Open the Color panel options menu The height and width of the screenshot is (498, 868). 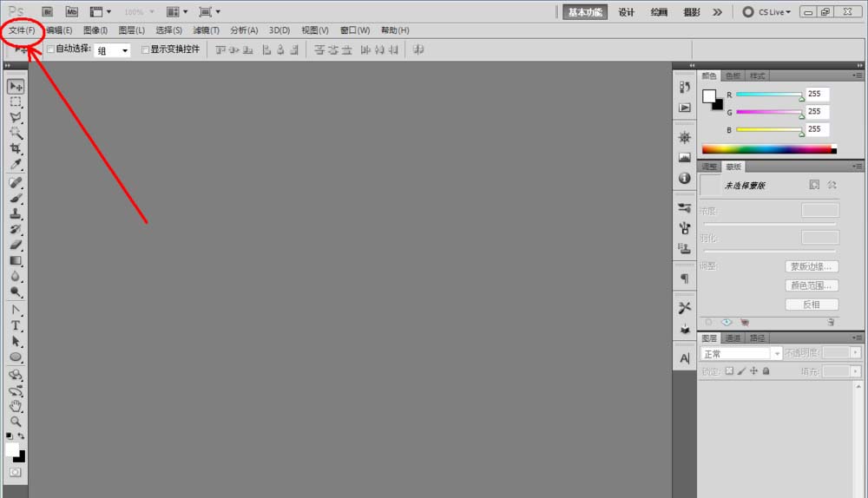pyautogui.click(x=857, y=75)
